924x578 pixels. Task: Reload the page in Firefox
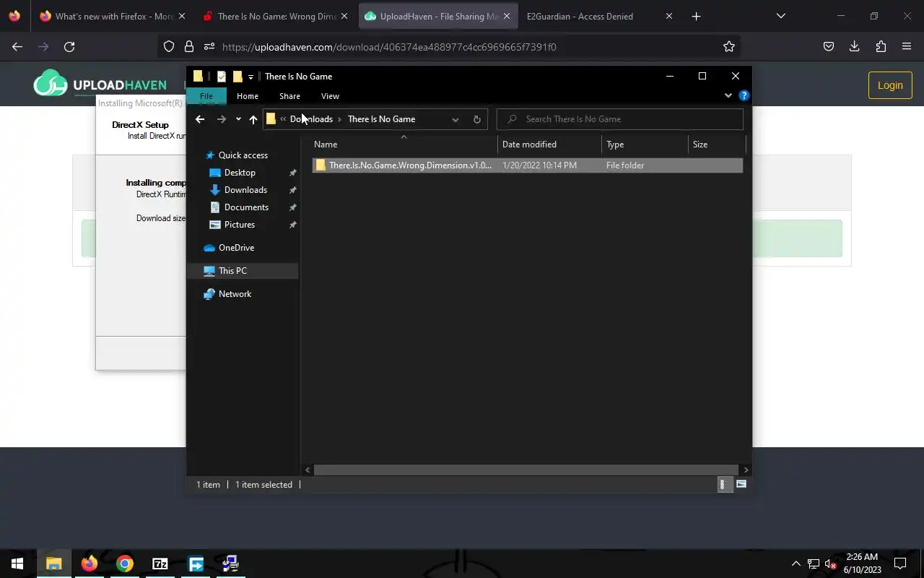pyautogui.click(x=69, y=47)
